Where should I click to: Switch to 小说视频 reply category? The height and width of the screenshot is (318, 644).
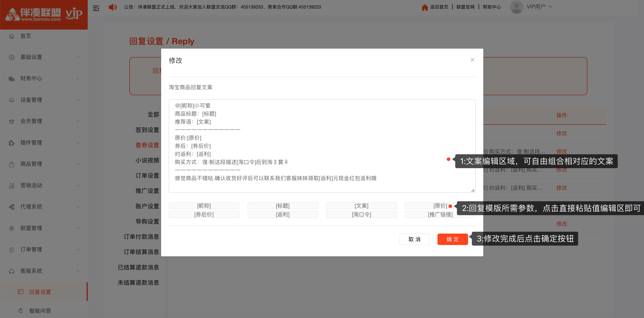coord(147,160)
